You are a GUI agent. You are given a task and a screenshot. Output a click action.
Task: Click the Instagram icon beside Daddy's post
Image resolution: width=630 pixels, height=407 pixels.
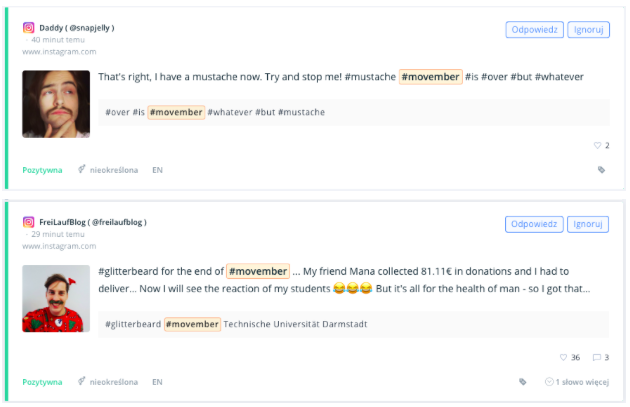[x=29, y=28]
